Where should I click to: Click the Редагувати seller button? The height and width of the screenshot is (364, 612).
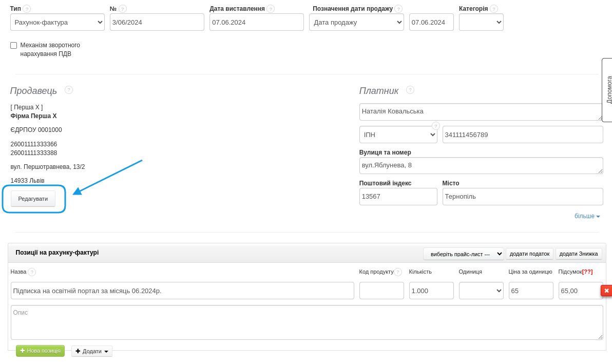pos(33,199)
